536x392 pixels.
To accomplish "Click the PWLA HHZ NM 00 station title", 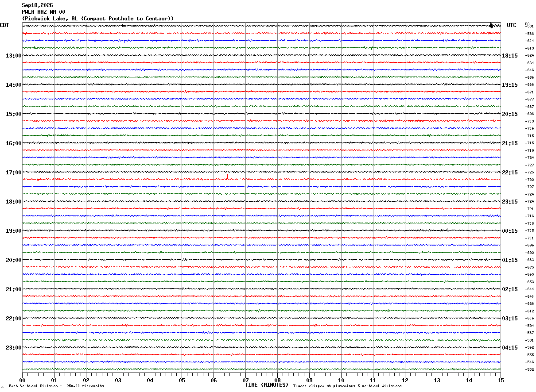I will [43, 12].
